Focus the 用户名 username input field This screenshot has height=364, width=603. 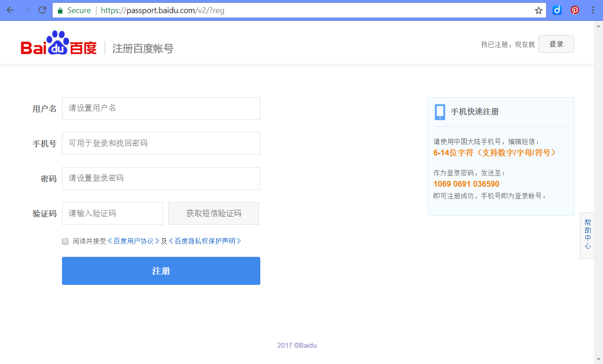click(161, 109)
